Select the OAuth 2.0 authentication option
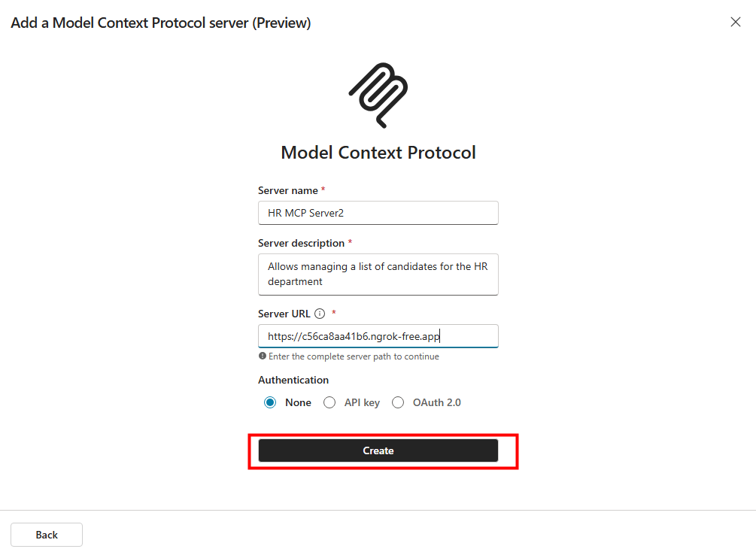This screenshot has width=756, height=552. (398, 402)
